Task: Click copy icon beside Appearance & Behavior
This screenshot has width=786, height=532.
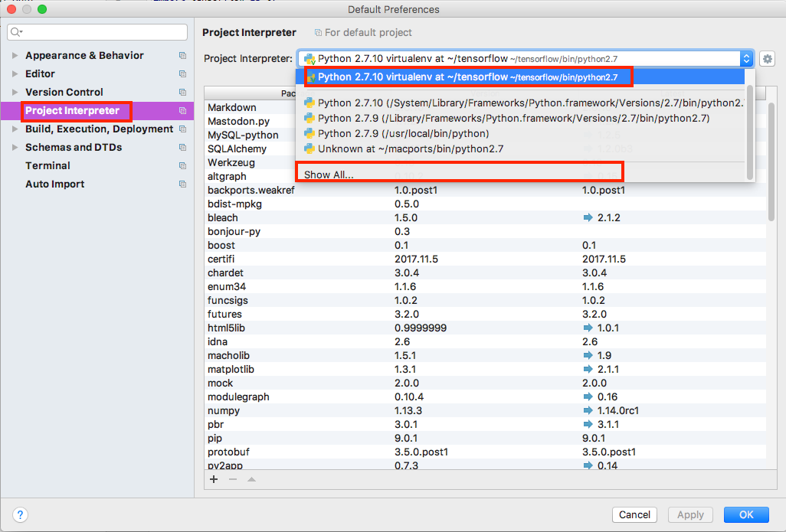Action: tap(182, 56)
